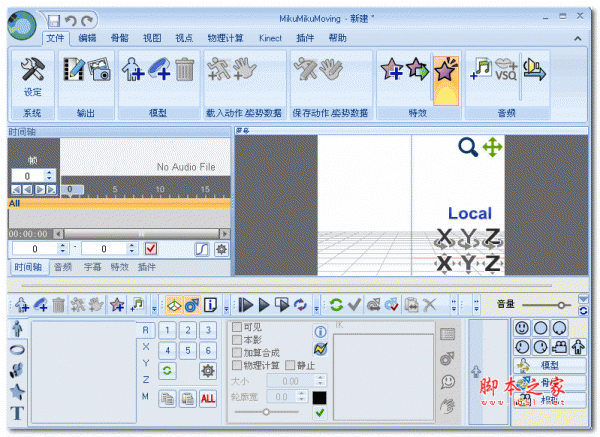
Task: Click number button 1 in bone keypad
Action: pyautogui.click(x=167, y=330)
